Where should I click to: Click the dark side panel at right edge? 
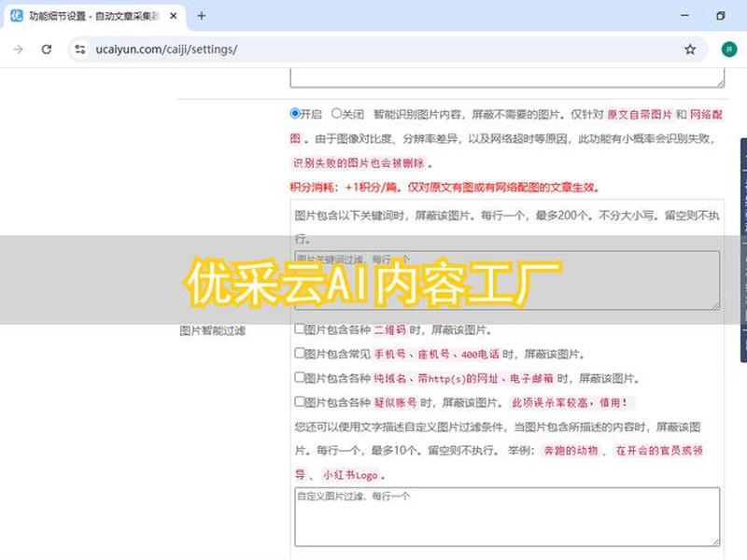pyautogui.click(x=743, y=250)
